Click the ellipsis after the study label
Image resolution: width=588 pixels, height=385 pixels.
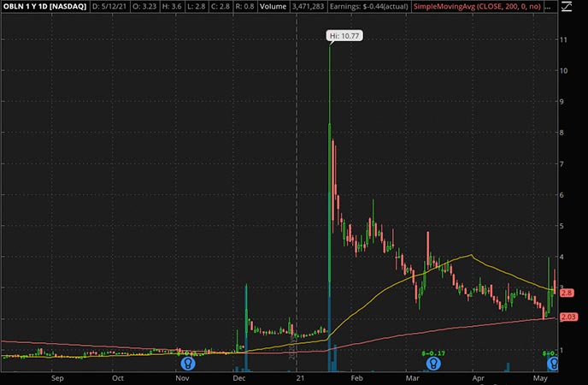click(548, 8)
